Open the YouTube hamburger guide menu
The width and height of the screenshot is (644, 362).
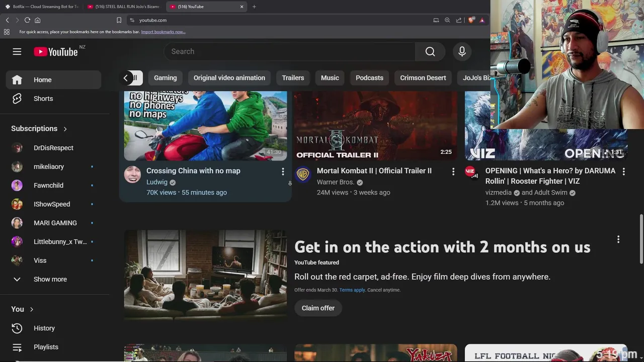[17, 52]
